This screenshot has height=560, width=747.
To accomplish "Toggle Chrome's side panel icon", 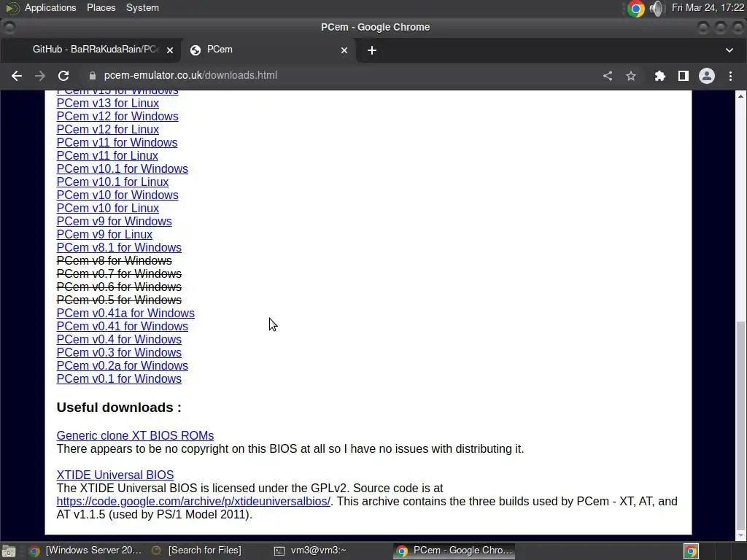I will tap(683, 76).
